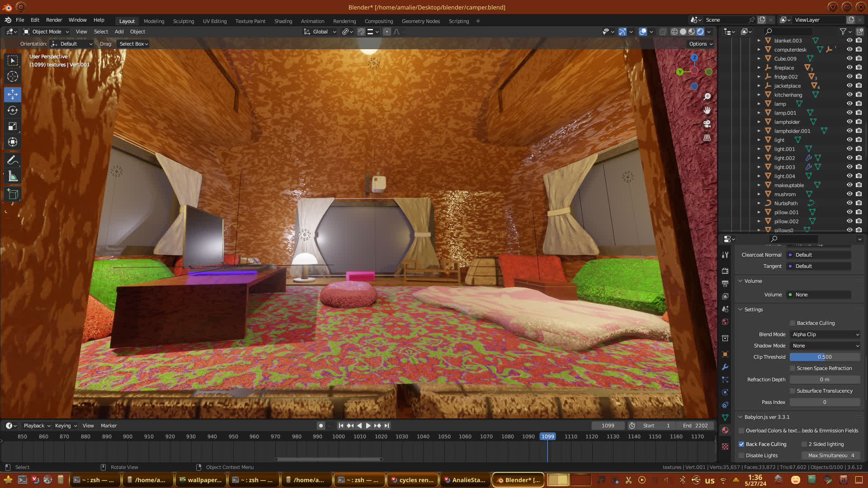Adjust the Clip Threshold slider
868x488 pixels.
point(825,357)
